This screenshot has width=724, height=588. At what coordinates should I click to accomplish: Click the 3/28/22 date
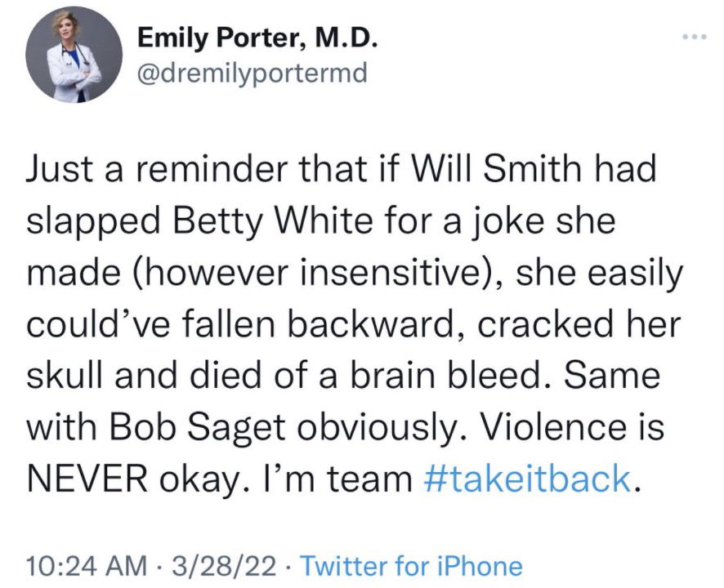pyautogui.click(x=224, y=566)
